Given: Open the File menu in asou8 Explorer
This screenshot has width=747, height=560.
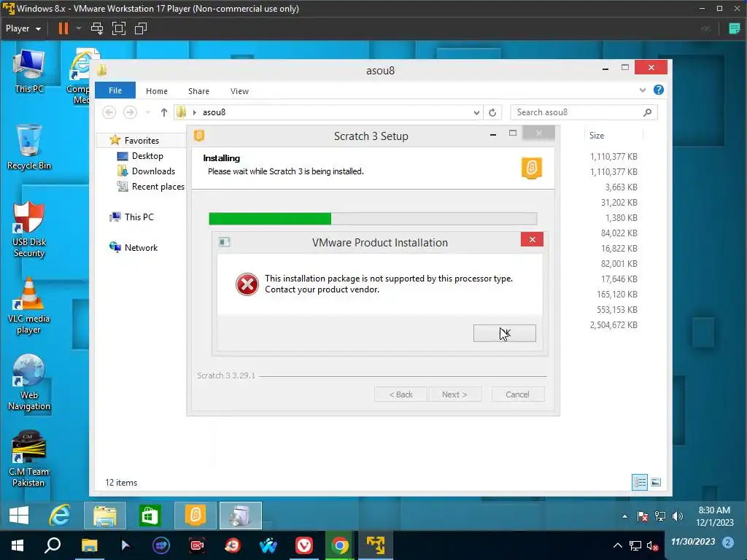Looking at the screenshot, I should pos(115,90).
